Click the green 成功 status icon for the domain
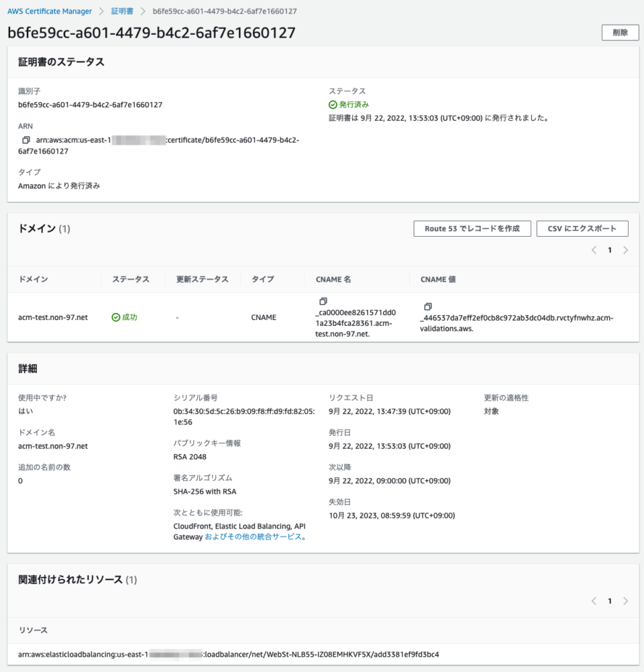 point(117,317)
